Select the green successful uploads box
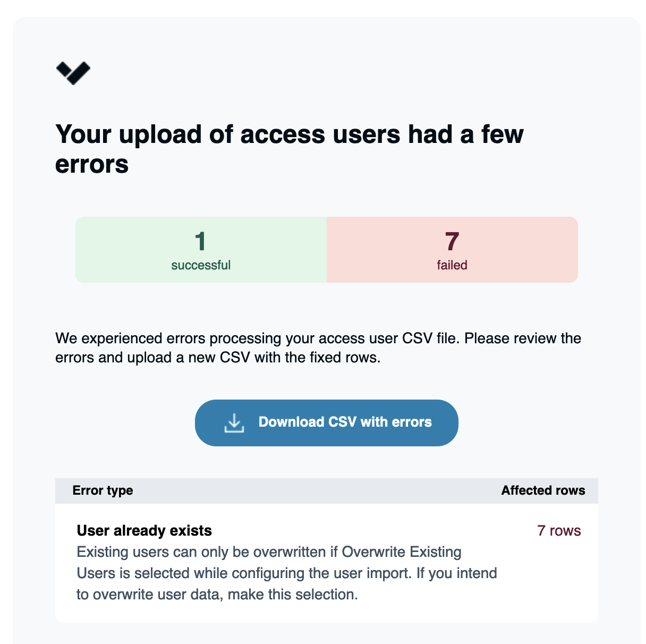 [201, 249]
